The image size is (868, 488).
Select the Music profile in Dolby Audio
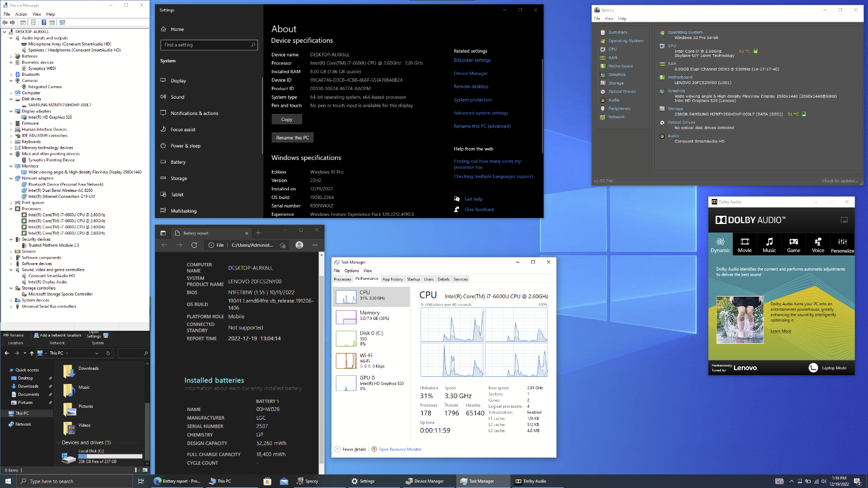pyautogui.click(x=769, y=245)
